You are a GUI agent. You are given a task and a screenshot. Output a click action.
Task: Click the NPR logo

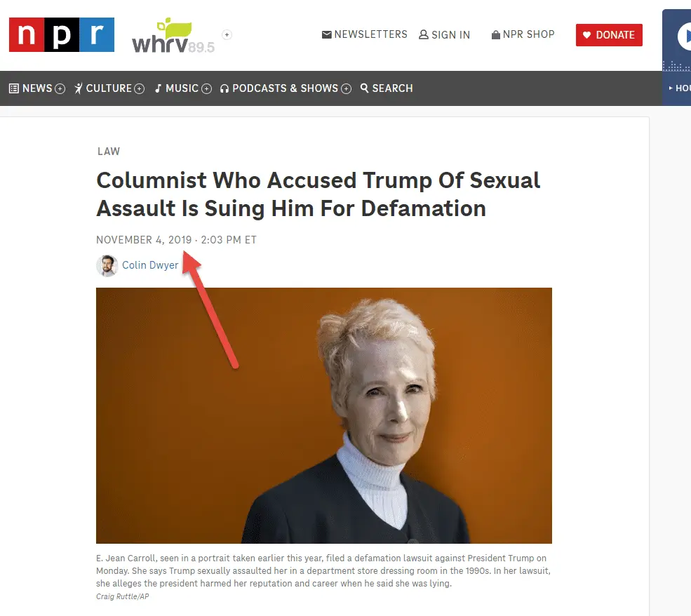click(x=62, y=35)
